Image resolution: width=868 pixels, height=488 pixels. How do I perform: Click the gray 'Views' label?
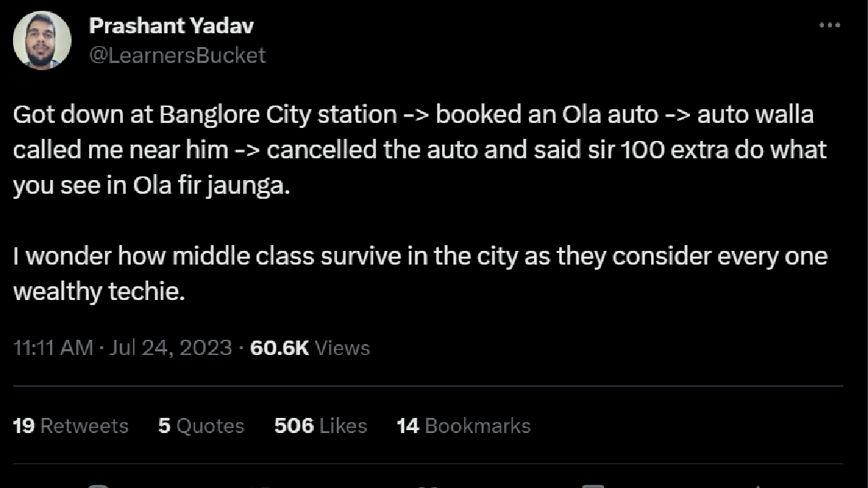[x=343, y=348]
